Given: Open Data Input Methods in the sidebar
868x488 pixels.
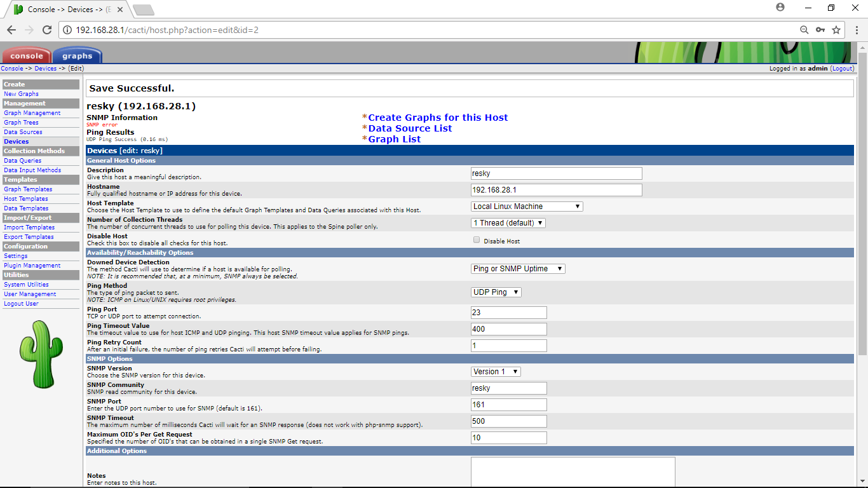Looking at the screenshot, I should [x=32, y=170].
